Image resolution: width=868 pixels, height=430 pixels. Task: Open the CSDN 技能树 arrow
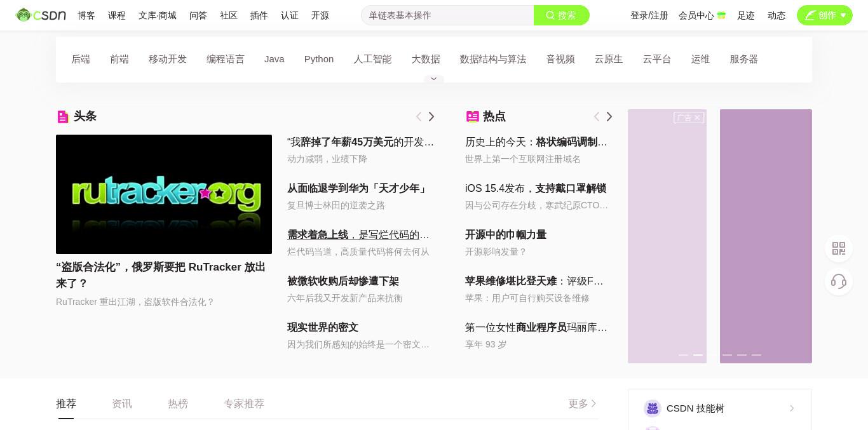pyautogui.click(x=792, y=408)
